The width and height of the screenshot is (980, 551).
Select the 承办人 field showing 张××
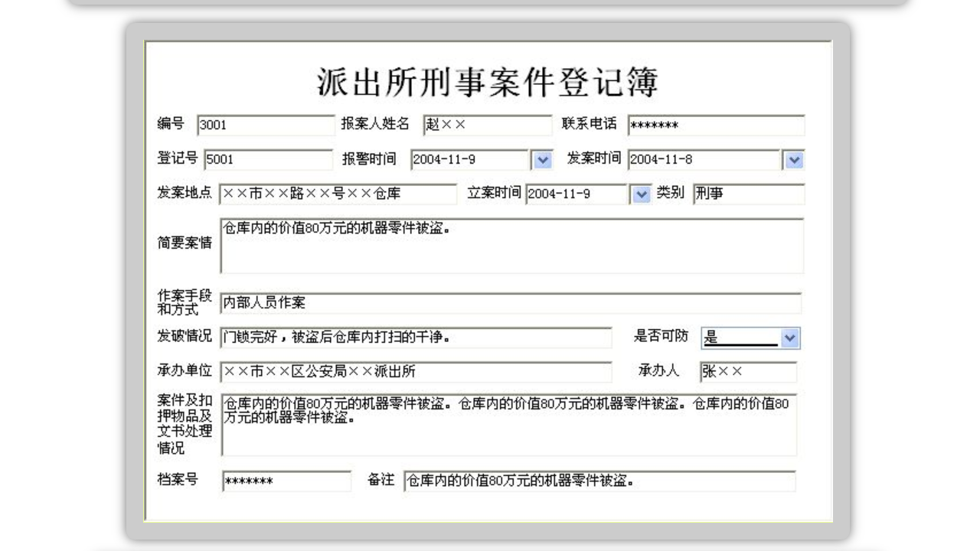coord(746,373)
